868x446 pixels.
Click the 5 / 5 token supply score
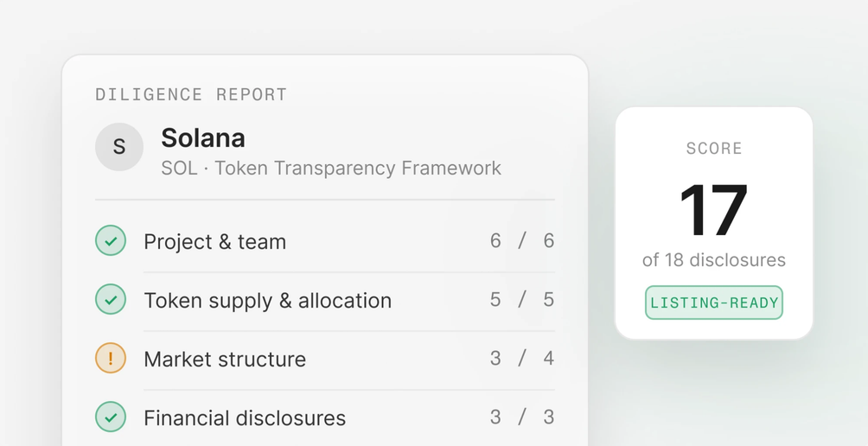point(522,299)
